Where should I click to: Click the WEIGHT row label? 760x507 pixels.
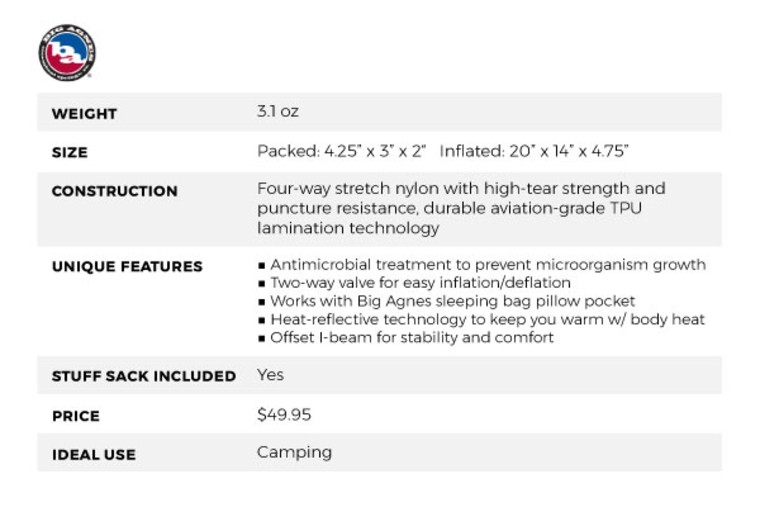[84, 114]
